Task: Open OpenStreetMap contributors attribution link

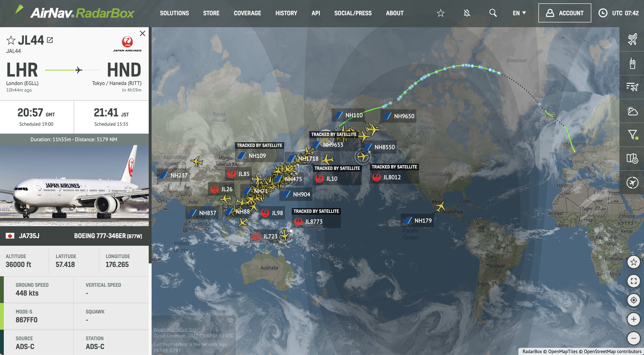Action: (613, 351)
